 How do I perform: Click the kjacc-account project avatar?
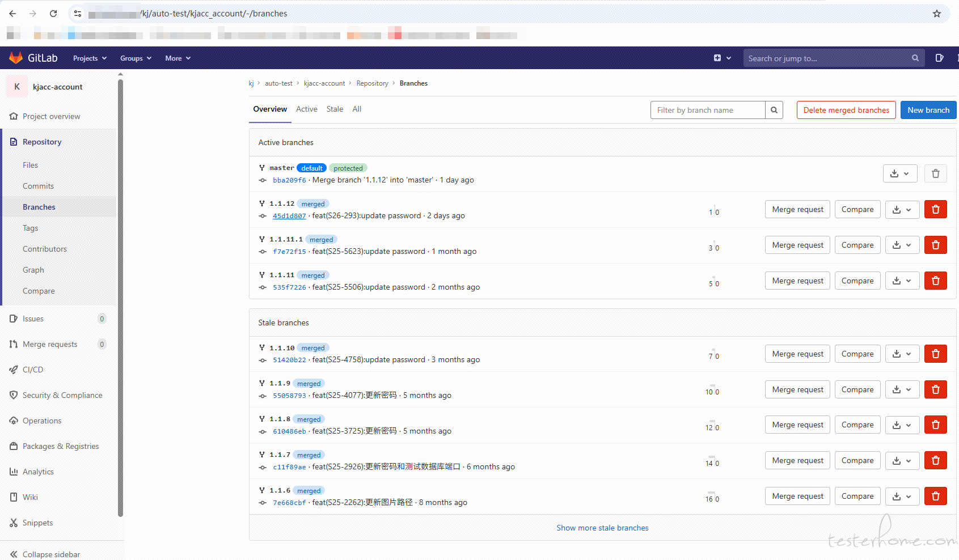pos(17,87)
